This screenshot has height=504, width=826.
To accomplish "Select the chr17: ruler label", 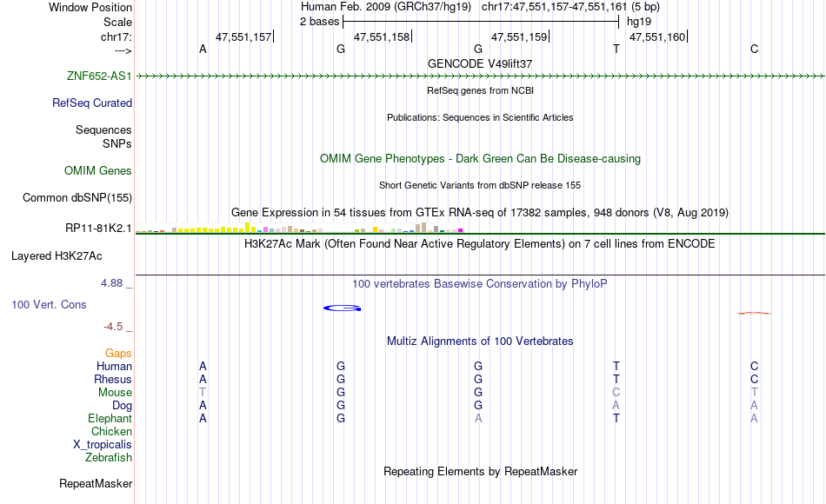I will click(117, 36).
